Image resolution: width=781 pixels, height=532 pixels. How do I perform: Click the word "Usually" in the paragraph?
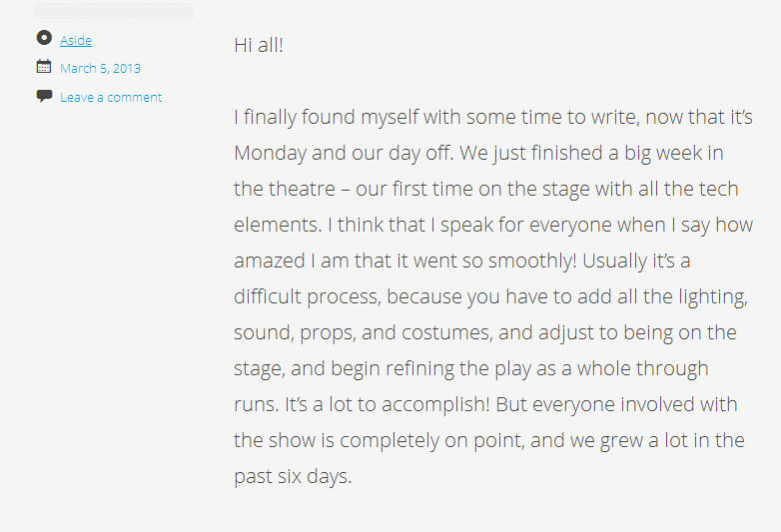618,261
